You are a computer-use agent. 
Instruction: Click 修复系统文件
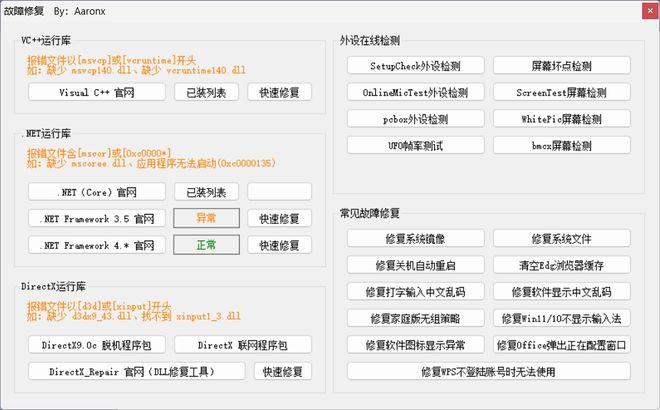[562, 238]
